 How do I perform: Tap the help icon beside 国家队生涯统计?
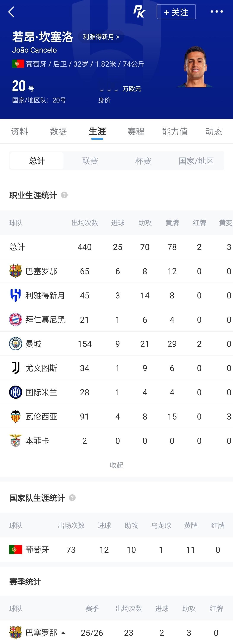point(72,498)
